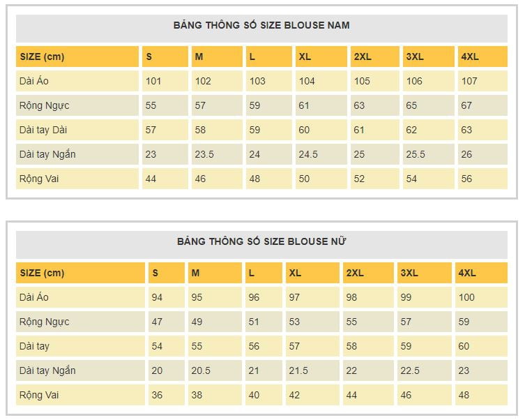The width and height of the screenshot is (525, 420).
Task: Click the women's Dài tay value 60
Action: click(x=464, y=346)
